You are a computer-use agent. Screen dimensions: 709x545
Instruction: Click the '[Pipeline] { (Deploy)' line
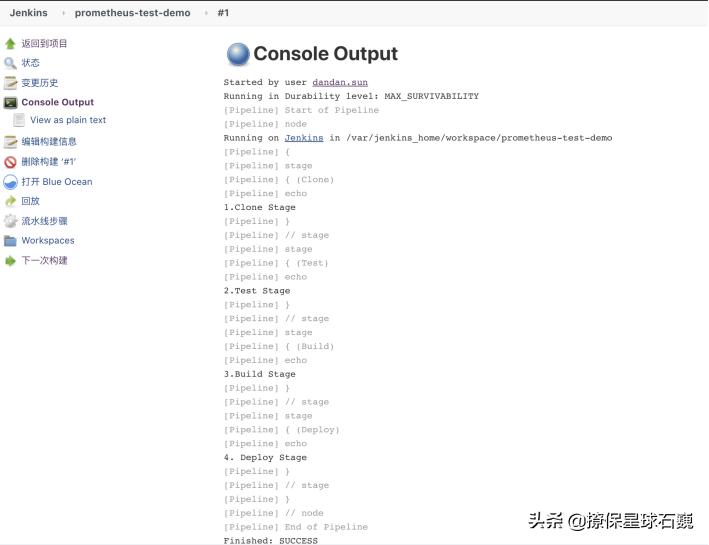click(x=282, y=430)
